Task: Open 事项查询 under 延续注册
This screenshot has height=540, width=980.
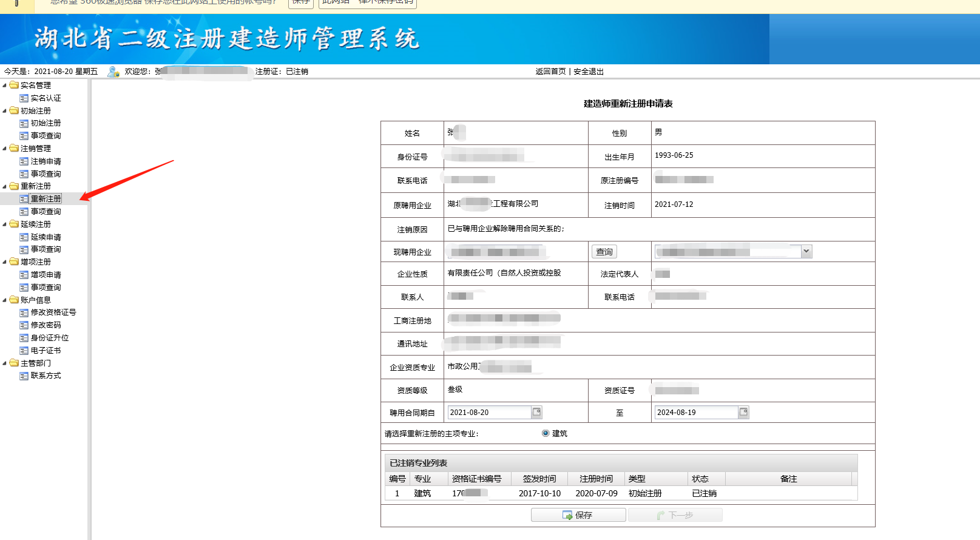Action: pyautogui.click(x=46, y=249)
